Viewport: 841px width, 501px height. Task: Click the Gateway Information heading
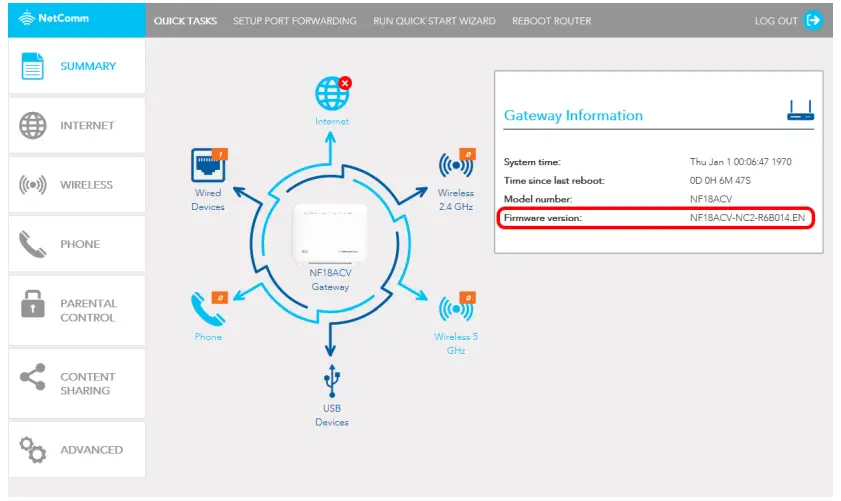[573, 115]
